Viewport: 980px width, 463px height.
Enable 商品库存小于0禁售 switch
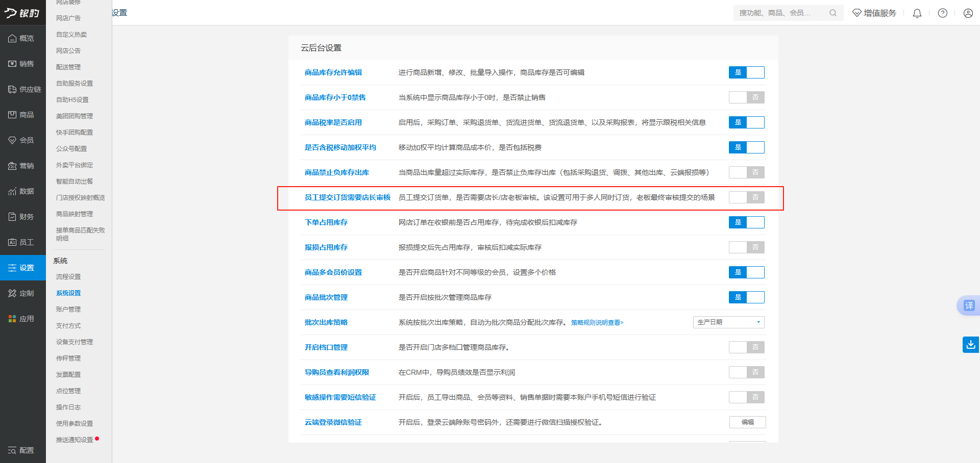point(746,97)
